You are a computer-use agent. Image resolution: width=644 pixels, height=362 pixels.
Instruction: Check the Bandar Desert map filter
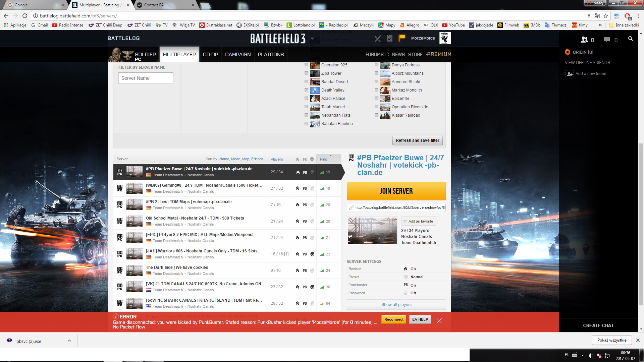306,82
